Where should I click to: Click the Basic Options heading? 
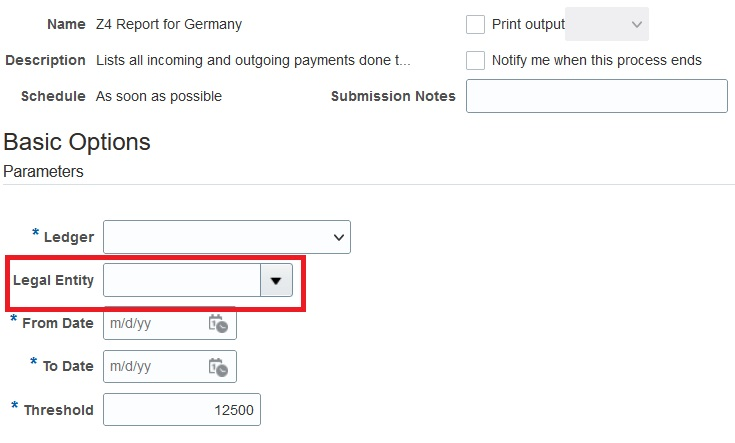coord(77,142)
